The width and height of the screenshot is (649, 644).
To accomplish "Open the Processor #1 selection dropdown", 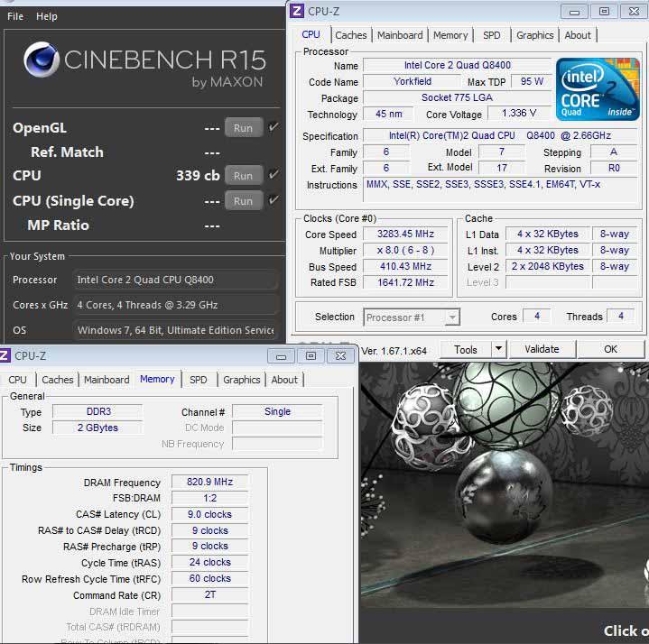I will coord(412,317).
